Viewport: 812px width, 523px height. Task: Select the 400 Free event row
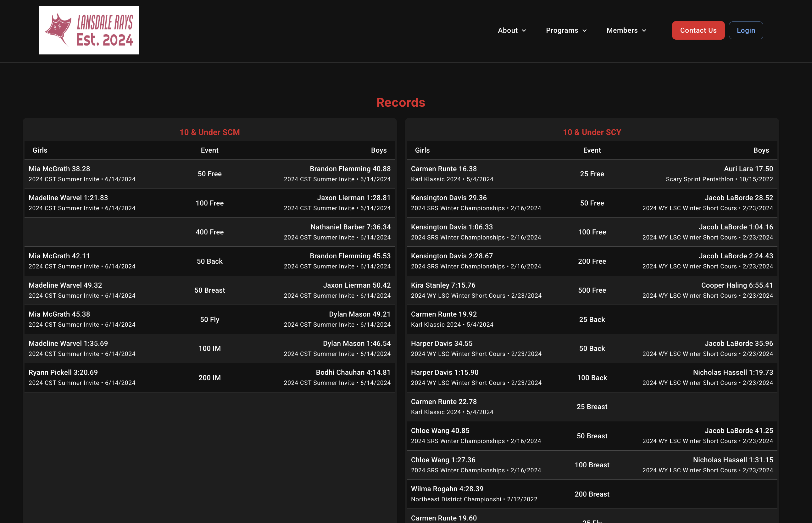209,232
